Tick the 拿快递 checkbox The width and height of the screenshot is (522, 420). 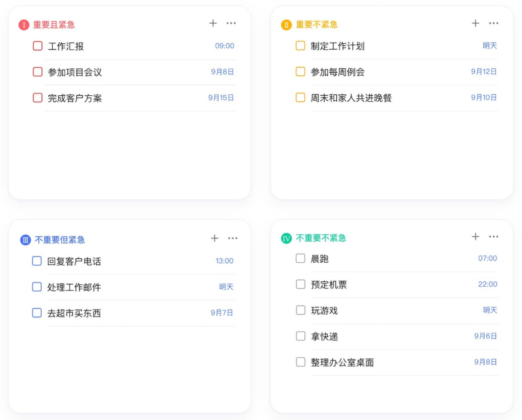click(x=300, y=336)
